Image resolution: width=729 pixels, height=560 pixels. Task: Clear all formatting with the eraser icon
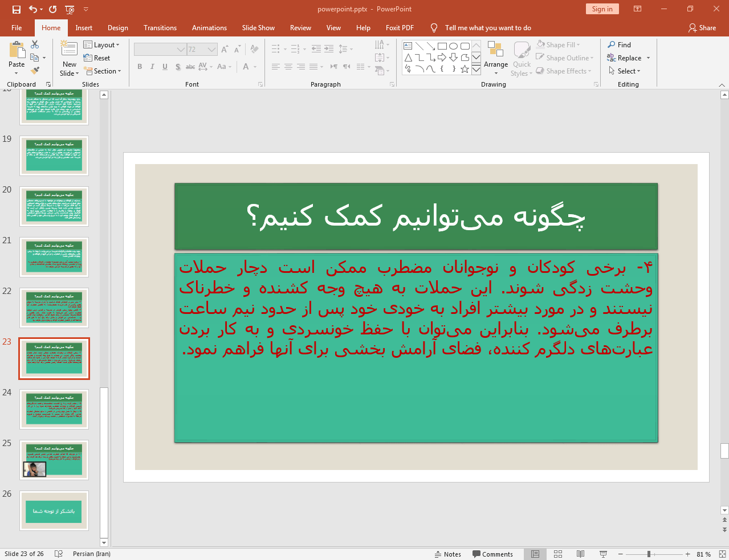coord(254,50)
